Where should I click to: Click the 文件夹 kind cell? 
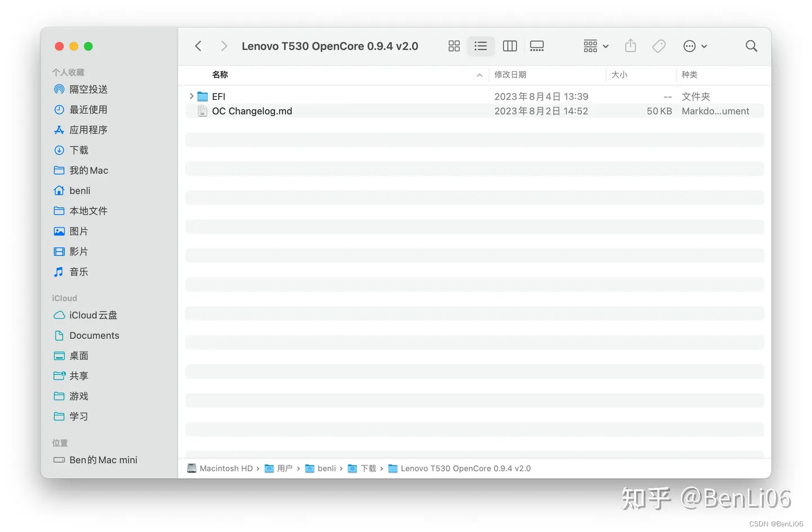click(x=696, y=96)
